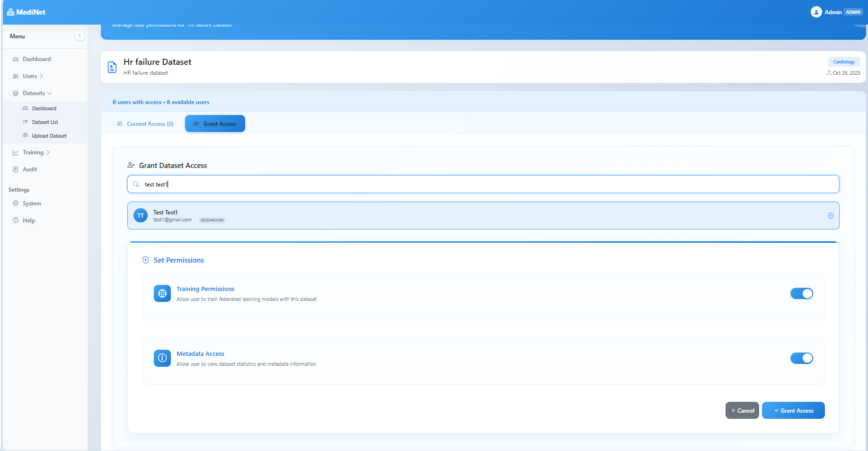Click the Admin avatar icon
Image resolution: width=868 pixels, height=451 pixels.
[x=816, y=12]
